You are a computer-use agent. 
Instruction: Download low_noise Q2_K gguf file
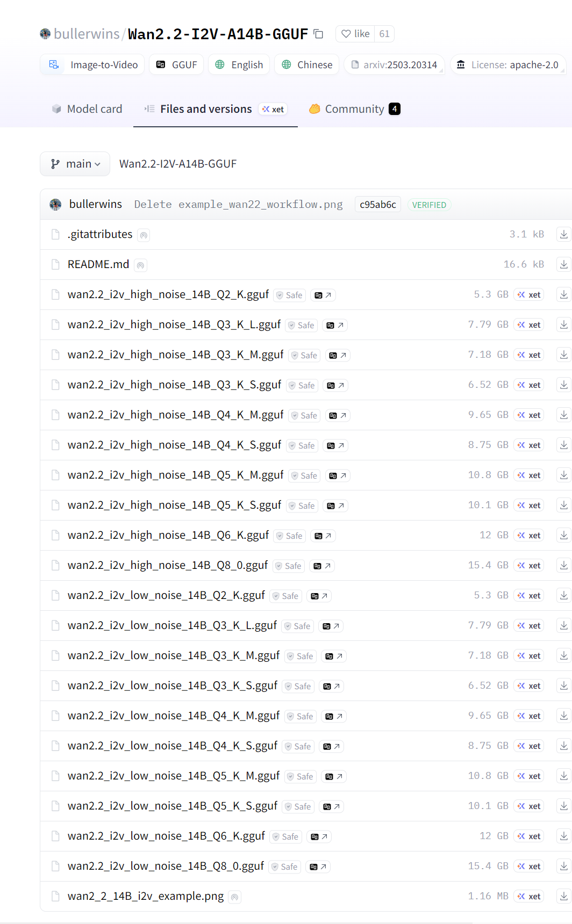coord(563,595)
